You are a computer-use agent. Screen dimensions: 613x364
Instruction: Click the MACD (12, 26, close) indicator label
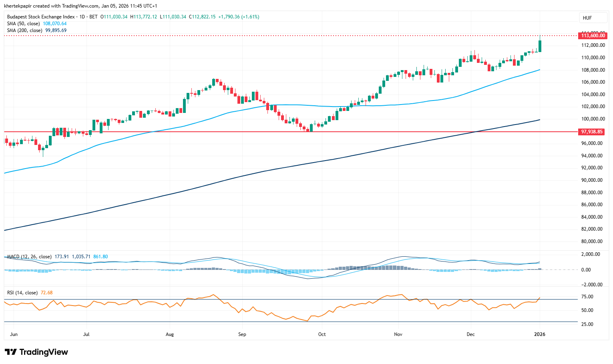29,257
